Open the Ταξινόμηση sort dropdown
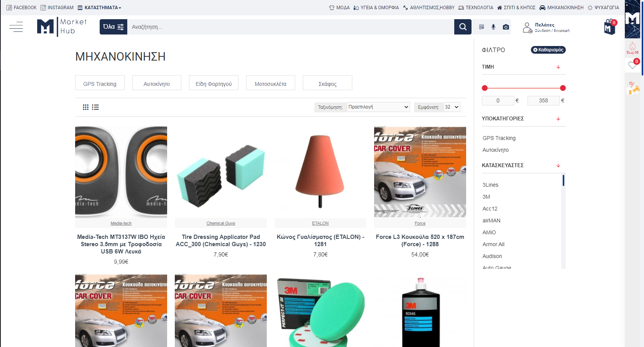644x347 pixels. [378, 107]
